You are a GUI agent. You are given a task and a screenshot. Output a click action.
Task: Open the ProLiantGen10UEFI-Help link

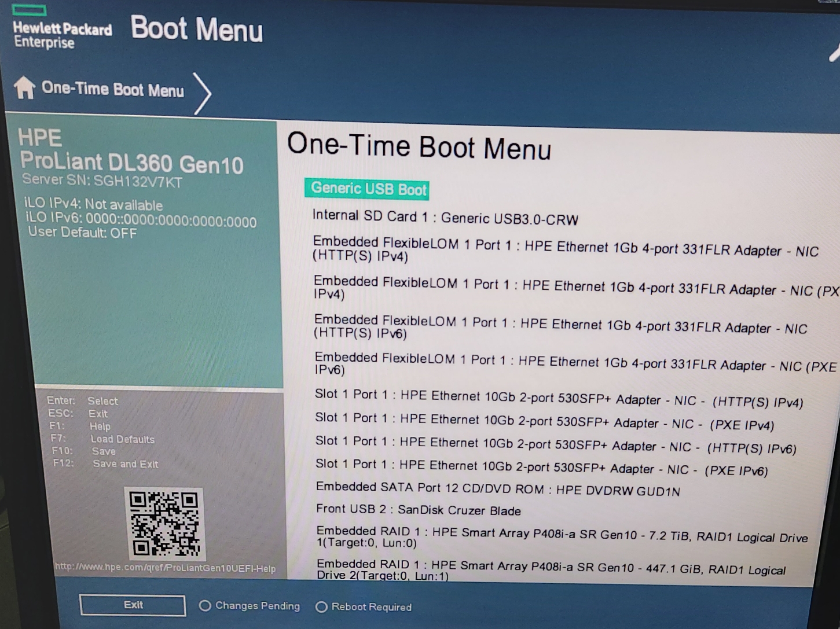pyautogui.click(x=165, y=568)
